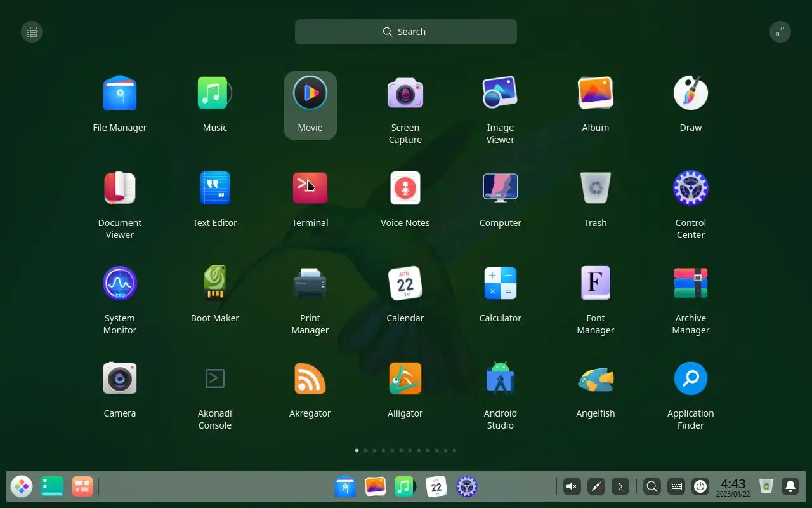812x508 pixels.
Task: Go to the second launcher page dot
Action: (x=365, y=450)
